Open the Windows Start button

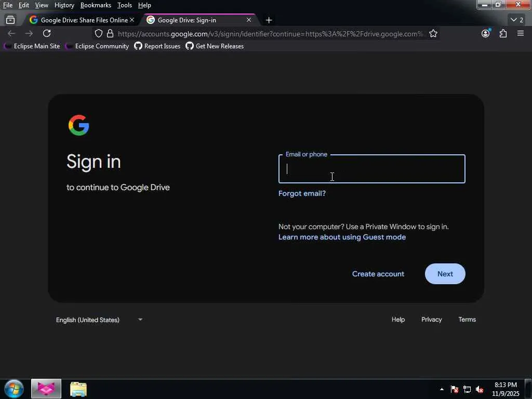point(14,389)
